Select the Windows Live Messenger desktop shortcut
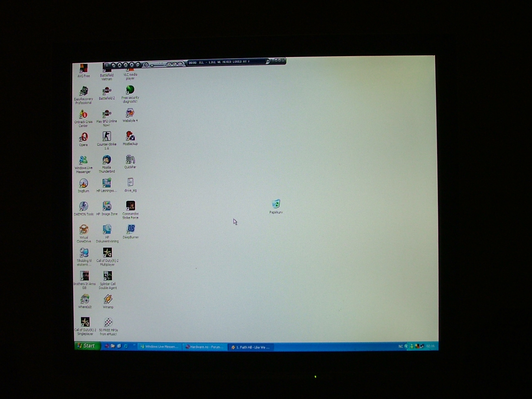Viewport: 532px width, 399px height. 83,165
